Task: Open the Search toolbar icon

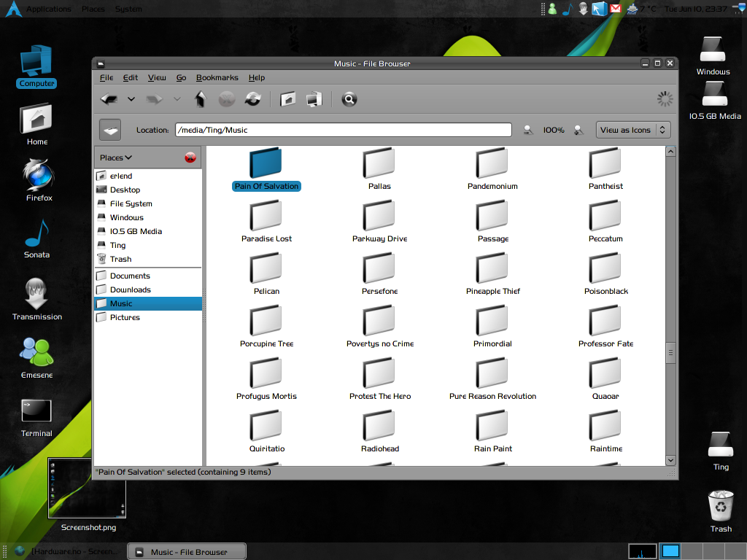Action: pos(349,99)
